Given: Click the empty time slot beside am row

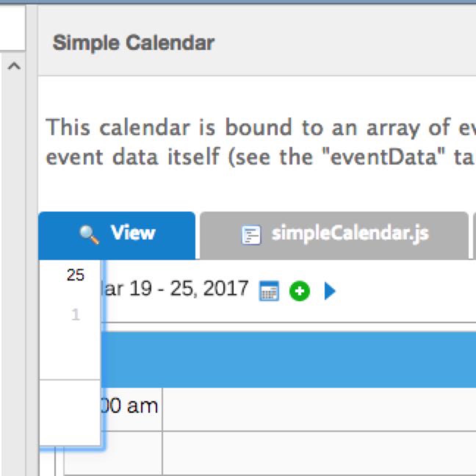Looking at the screenshot, I should point(316,408).
